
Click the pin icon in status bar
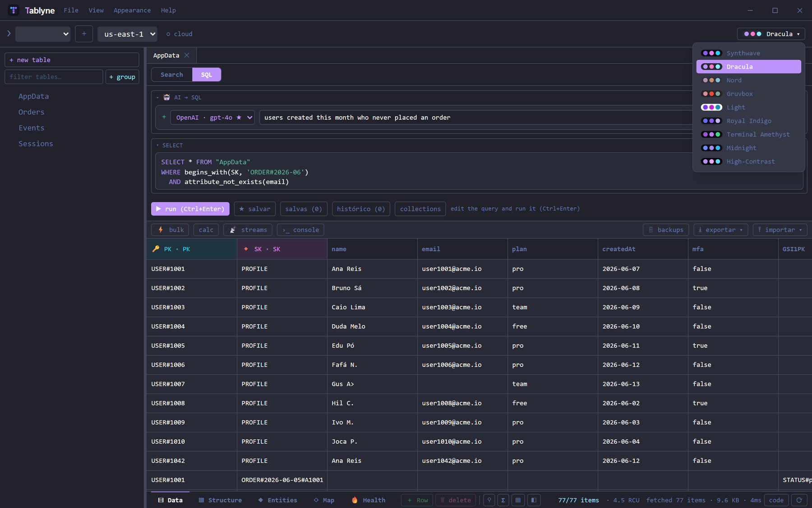tap(489, 500)
